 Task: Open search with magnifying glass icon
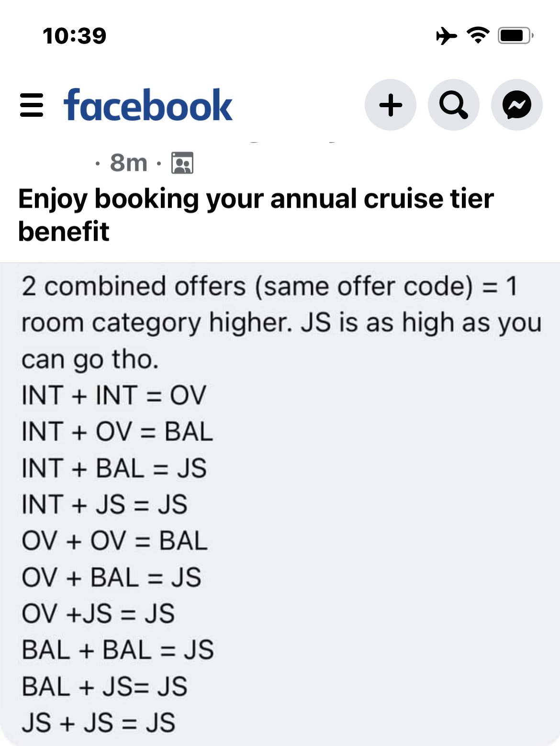click(x=454, y=105)
